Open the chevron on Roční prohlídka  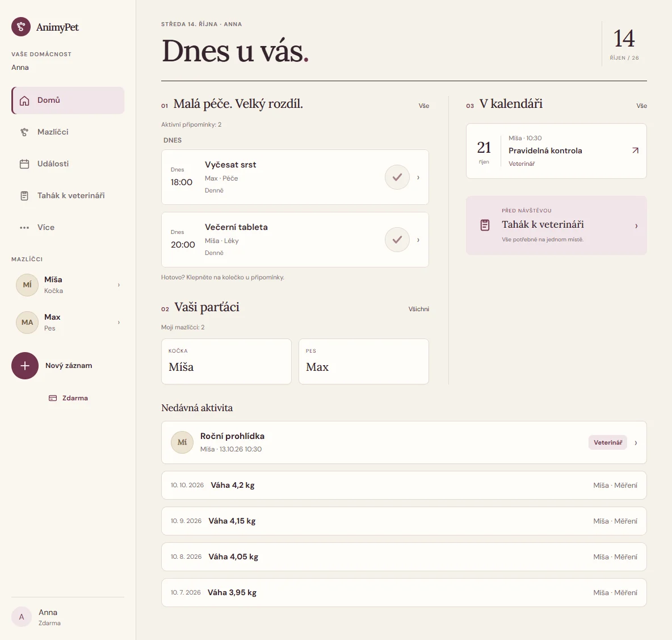636,443
